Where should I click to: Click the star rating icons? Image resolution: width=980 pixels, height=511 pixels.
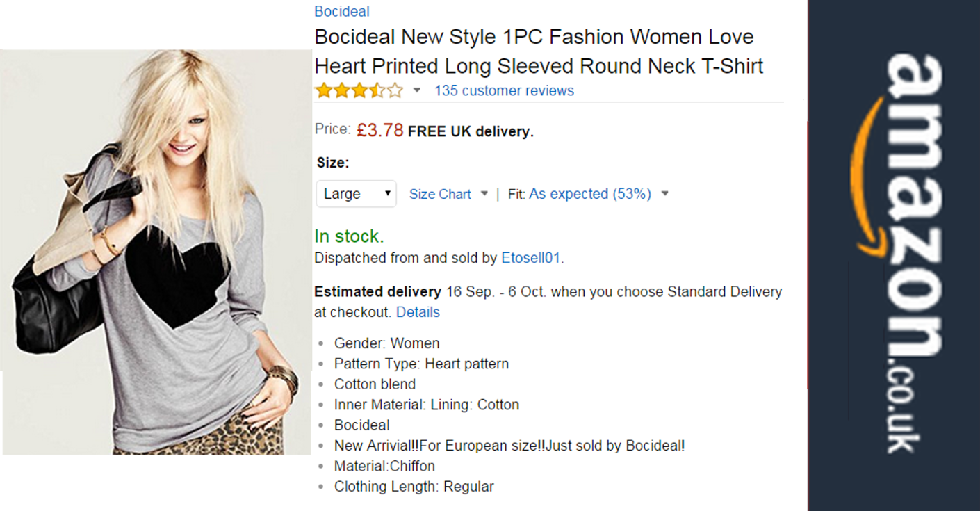pyautogui.click(x=359, y=90)
